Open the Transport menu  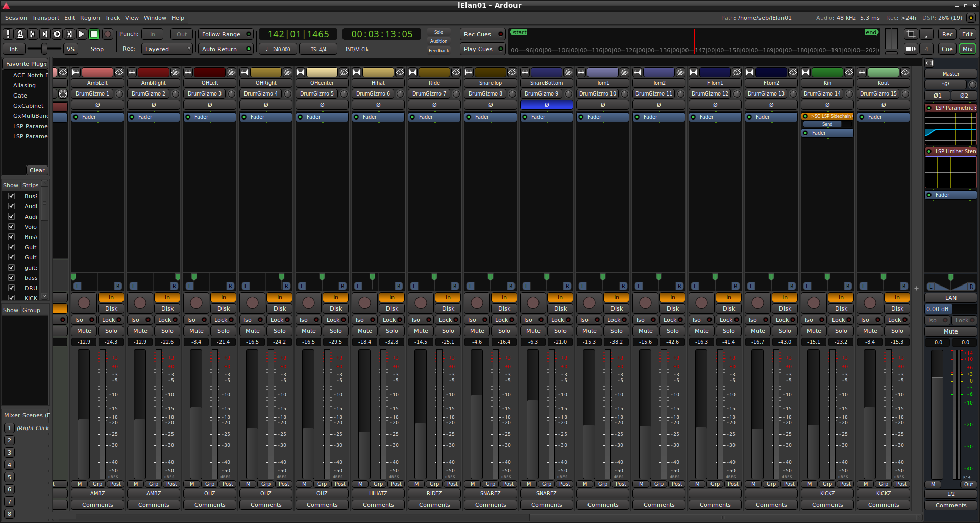45,18
